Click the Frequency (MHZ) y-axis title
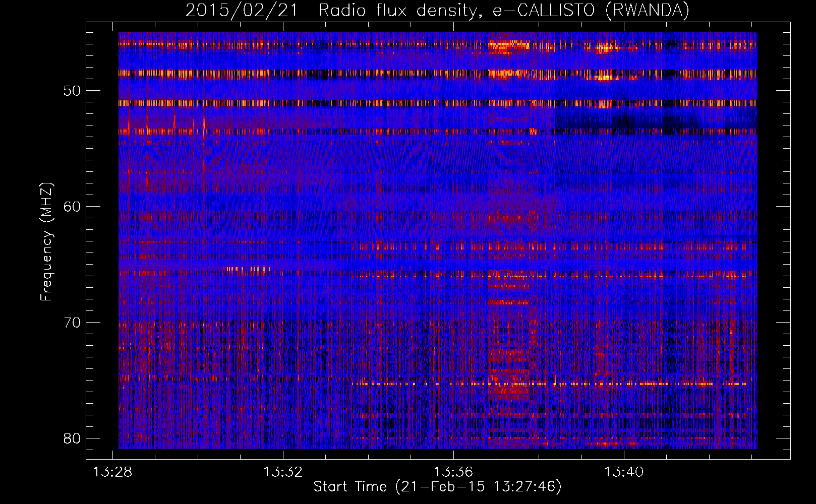 pos(46,242)
